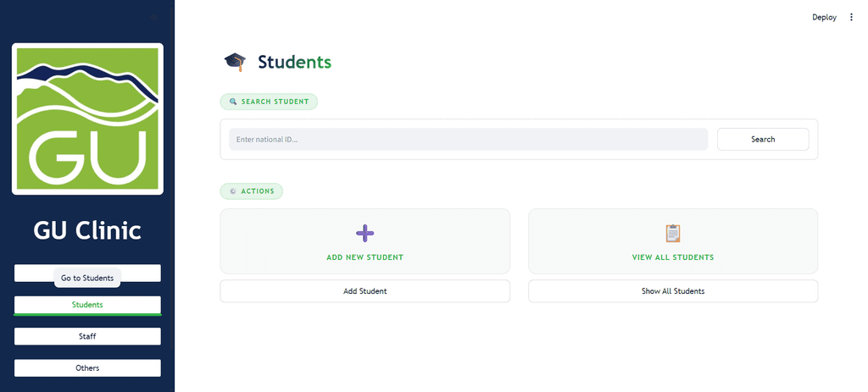
Task: Click the Show All Students button
Action: pyautogui.click(x=672, y=290)
